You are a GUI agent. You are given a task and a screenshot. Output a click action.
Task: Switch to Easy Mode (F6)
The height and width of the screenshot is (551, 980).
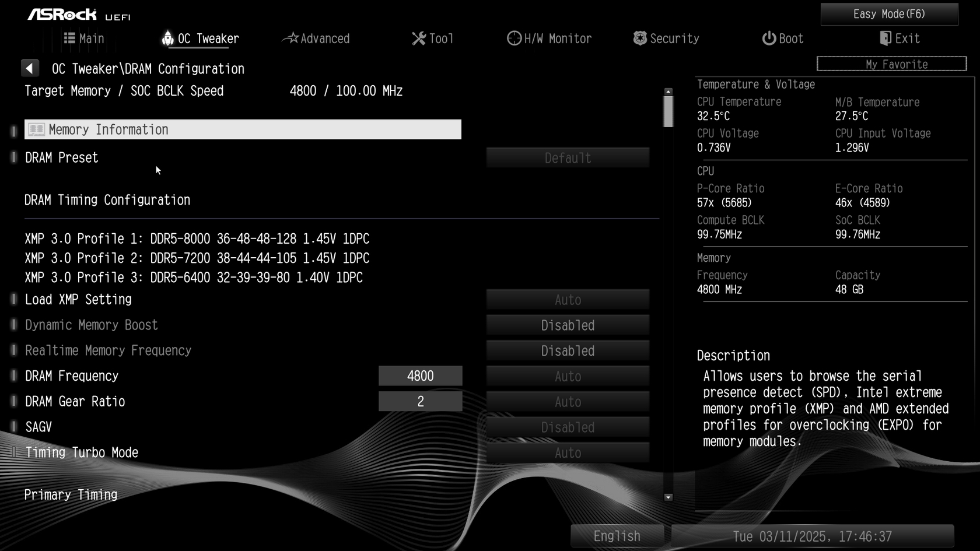click(889, 14)
